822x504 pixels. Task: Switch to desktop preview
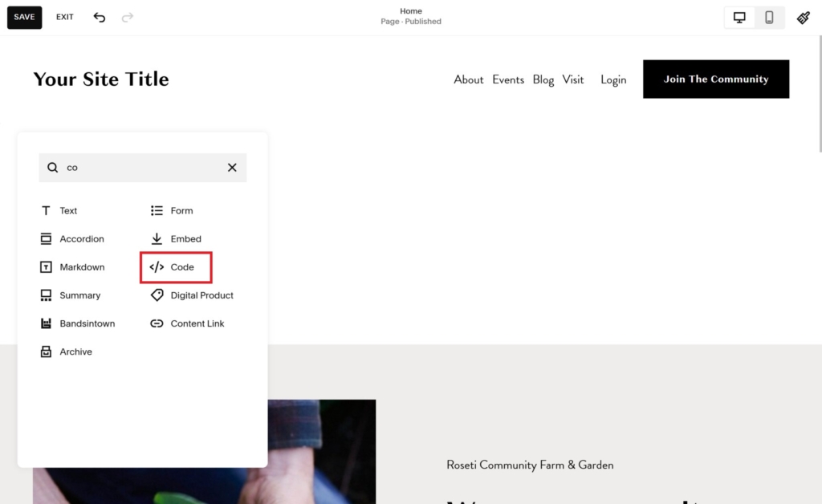tap(739, 17)
